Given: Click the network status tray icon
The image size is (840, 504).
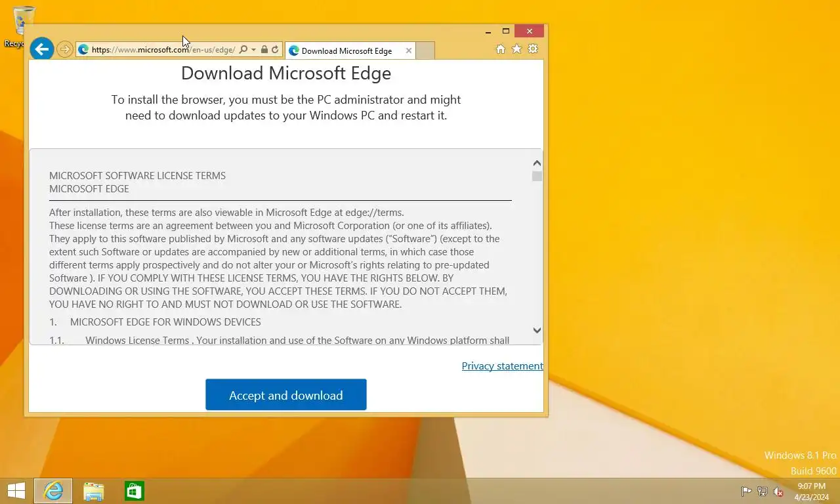Looking at the screenshot, I should (763, 492).
